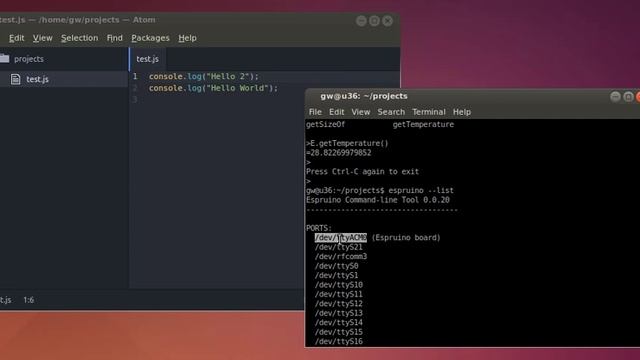Open the Packages menu in Atom

(150, 38)
